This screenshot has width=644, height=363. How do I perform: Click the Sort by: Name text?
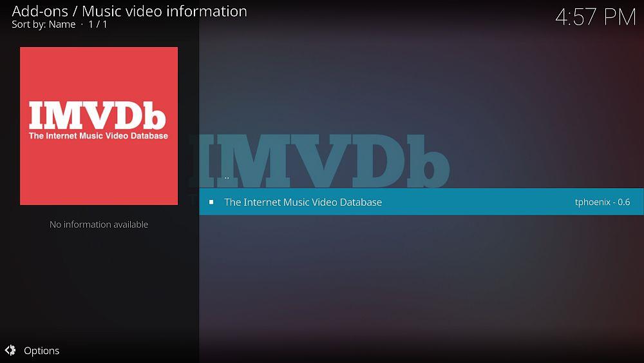(44, 25)
